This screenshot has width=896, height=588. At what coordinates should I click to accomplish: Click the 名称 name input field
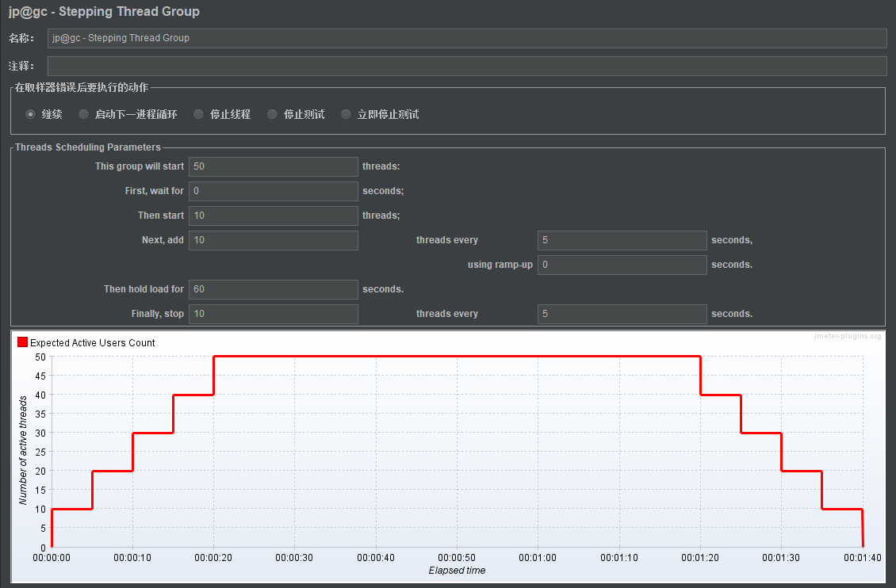click(x=467, y=38)
